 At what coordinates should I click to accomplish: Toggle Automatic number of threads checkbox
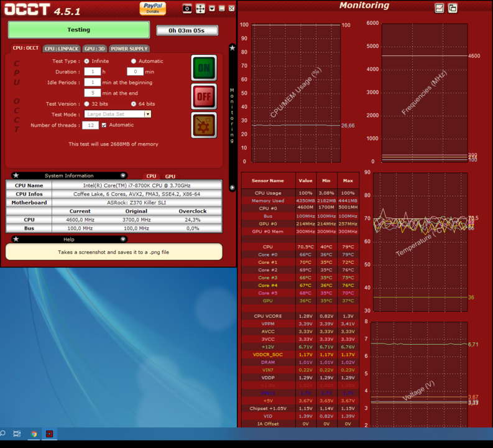104,125
